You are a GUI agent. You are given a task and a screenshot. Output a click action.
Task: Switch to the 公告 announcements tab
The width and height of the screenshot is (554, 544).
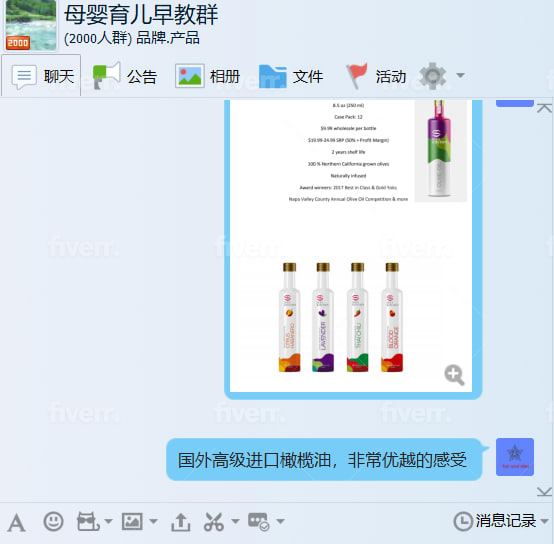click(124, 76)
